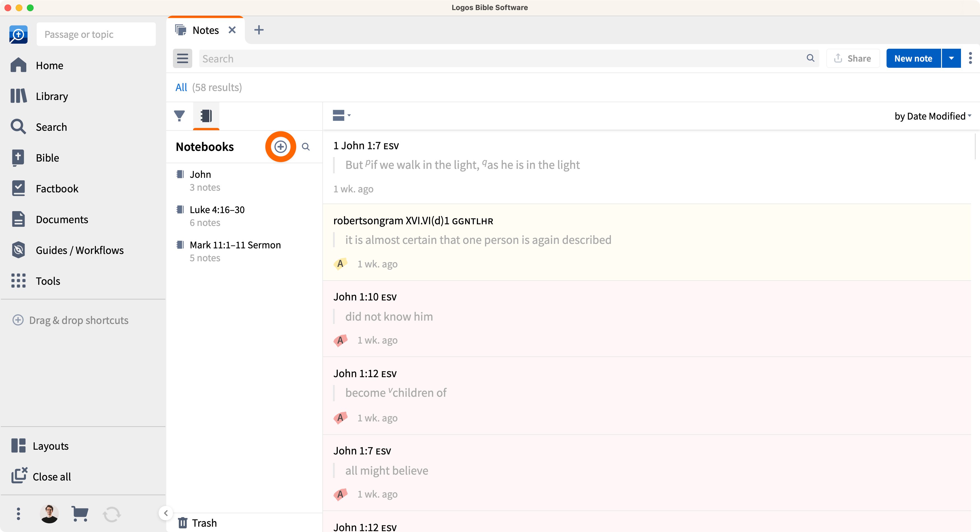Open the 'become children of' John 1:12 note
Viewport: 980px width, 532px height.
647,396
